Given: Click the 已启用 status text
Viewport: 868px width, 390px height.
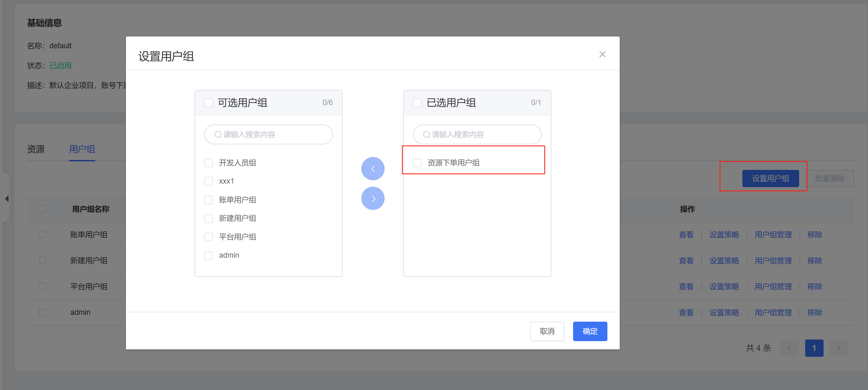Looking at the screenshot, I should tap(60, 65).
